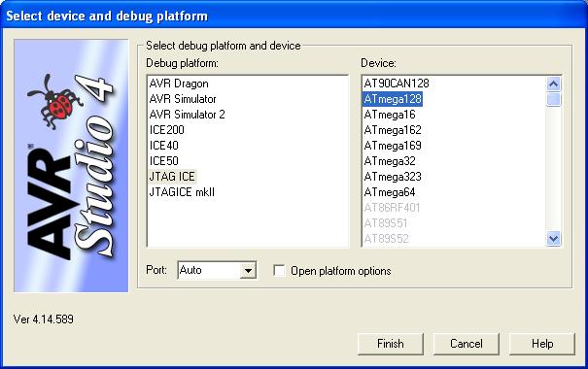
Task: Select AT90CAN128 device
Action: pos(397,84)
